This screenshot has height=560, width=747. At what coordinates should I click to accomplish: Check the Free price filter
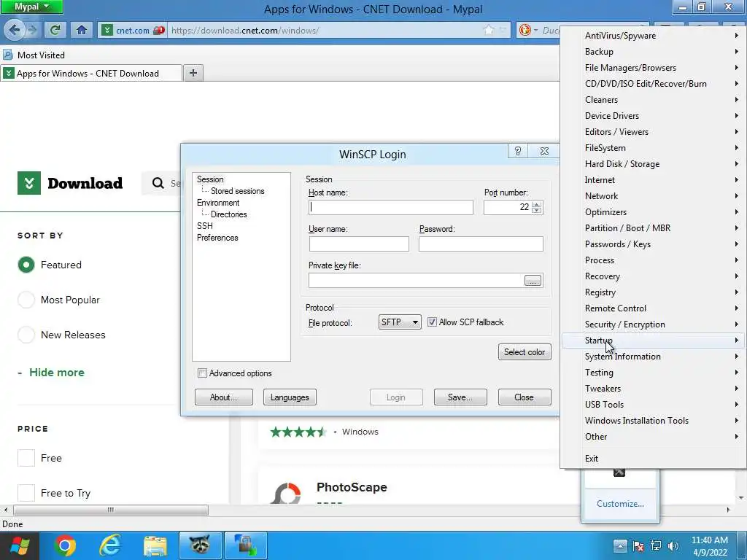coord(26,458)
